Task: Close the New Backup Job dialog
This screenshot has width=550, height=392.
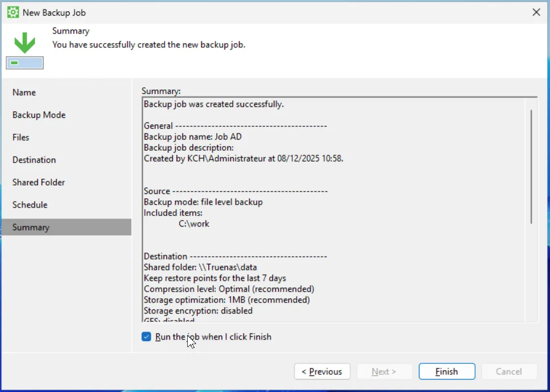Action: (536, 13)
